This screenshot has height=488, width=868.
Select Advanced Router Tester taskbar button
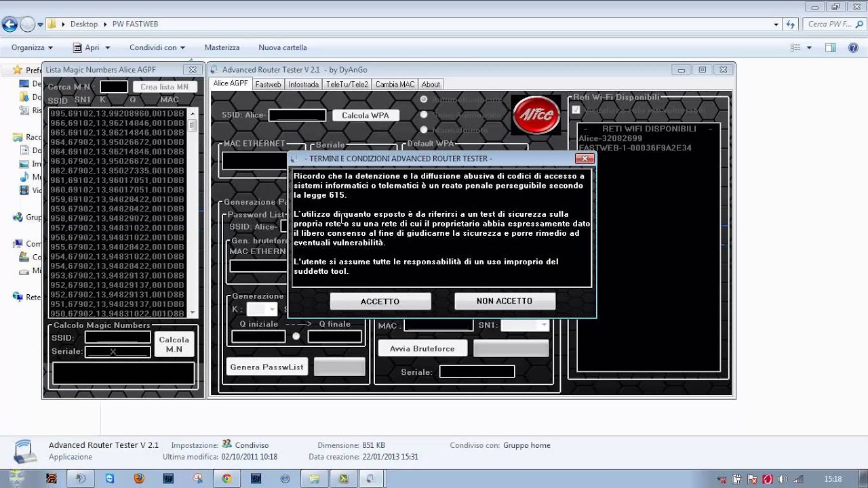(372, 479)
